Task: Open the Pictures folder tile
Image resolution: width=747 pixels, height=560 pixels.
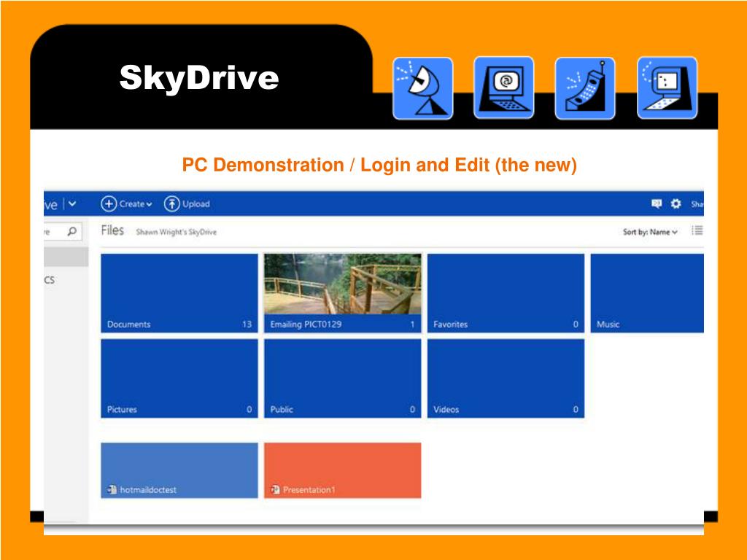Action: tap(179, 378)
